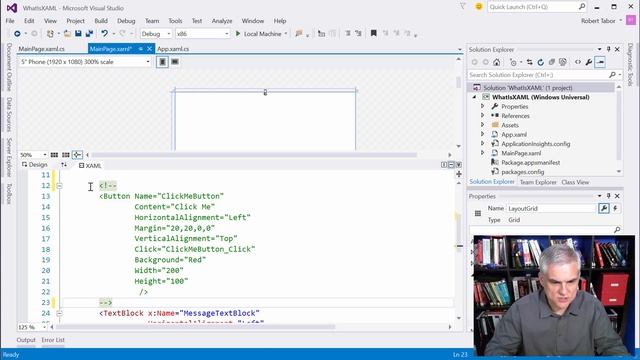The width and height of the screenshot is (640, 360).
Task: Open the Debug menu
Action: click(x=126, y=21)
